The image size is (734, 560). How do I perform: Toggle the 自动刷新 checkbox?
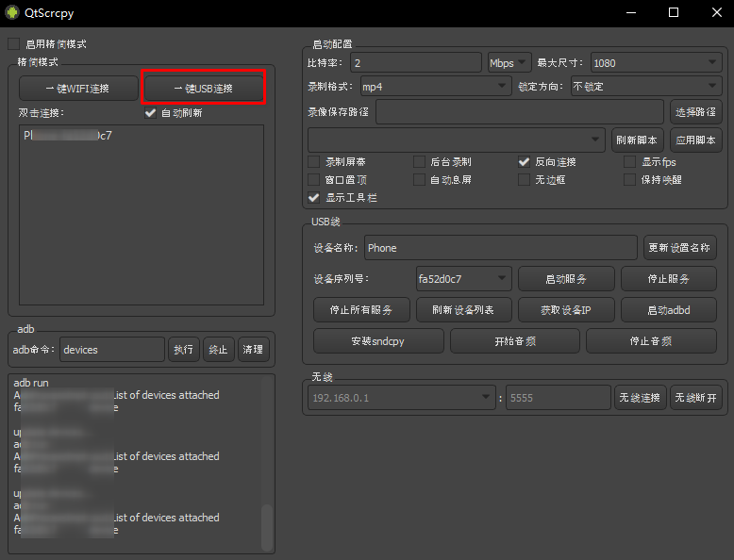[x=150, y=113]
